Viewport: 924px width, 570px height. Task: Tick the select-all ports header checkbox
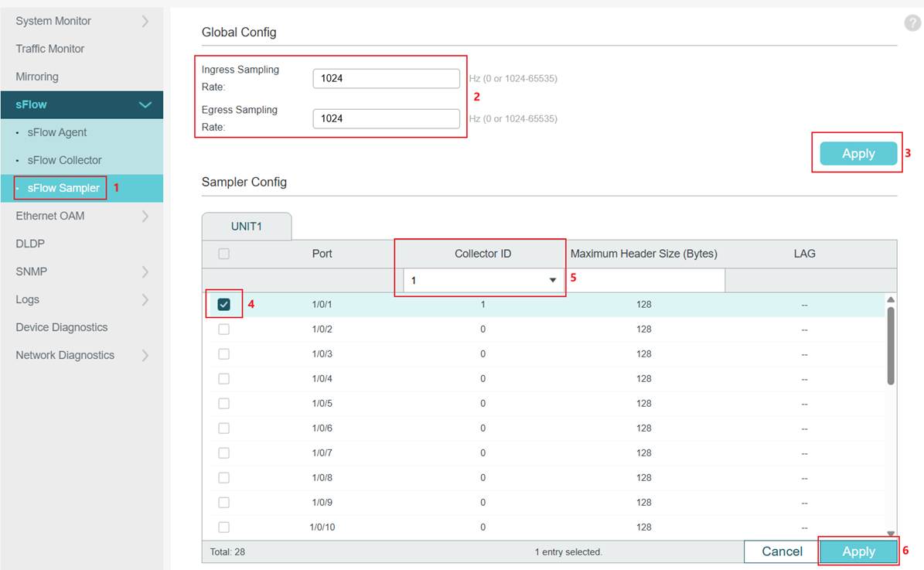point(224,254)
